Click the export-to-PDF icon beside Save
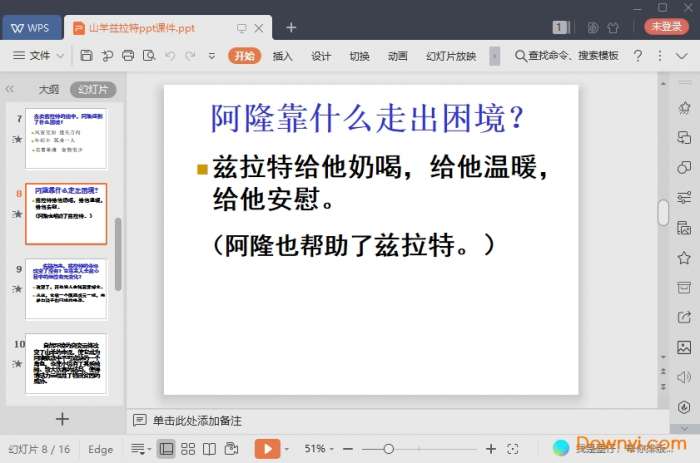 [x=107, y=56]
